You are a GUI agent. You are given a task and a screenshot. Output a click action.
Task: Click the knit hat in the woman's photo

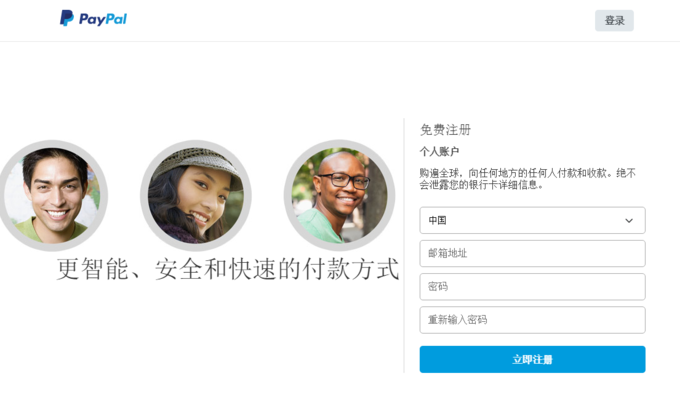[x=197, y=162]
